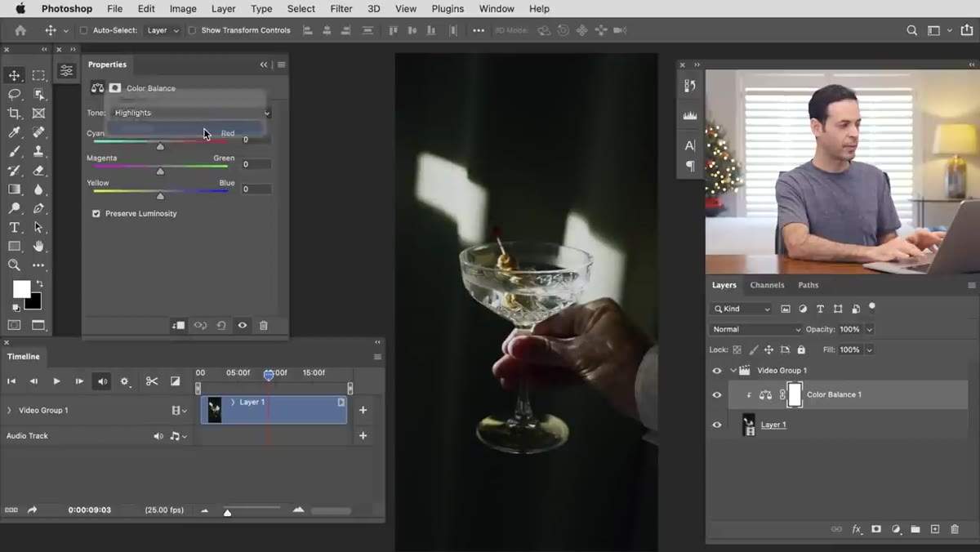Create a new group folder in Layers
The height and width of the screenshot is (552, 980).
[x=915, y=529]
